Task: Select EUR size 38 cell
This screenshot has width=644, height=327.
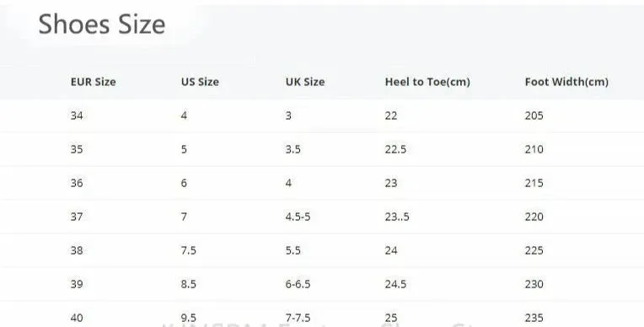Action: coord(77,250)
